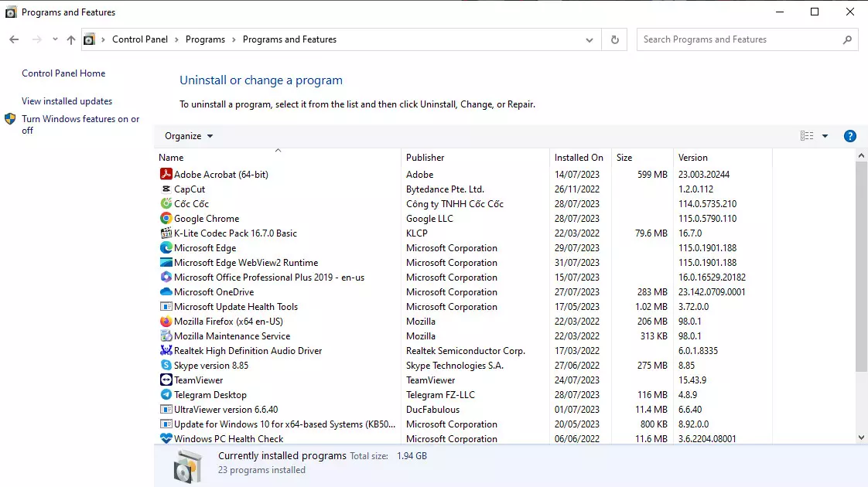Image resolution: width=868 pixels, height=487 pixels.
Task: Go back to the previous page
Action: 15,39
